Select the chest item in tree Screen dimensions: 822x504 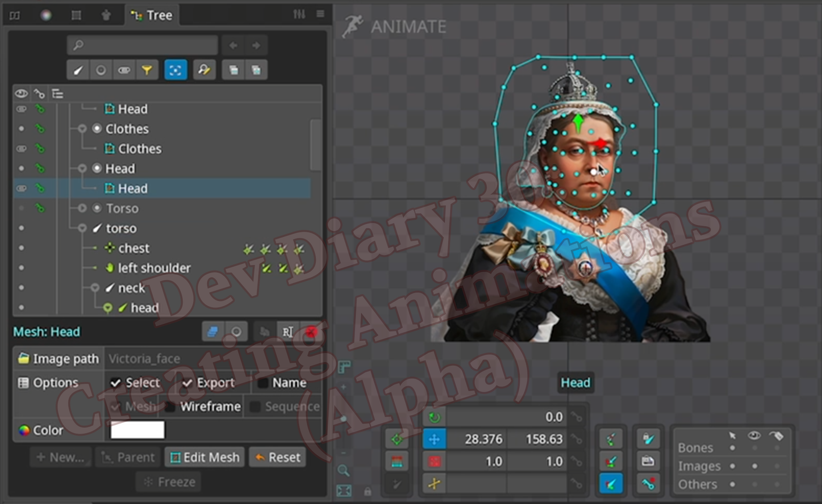pos(134,248)
